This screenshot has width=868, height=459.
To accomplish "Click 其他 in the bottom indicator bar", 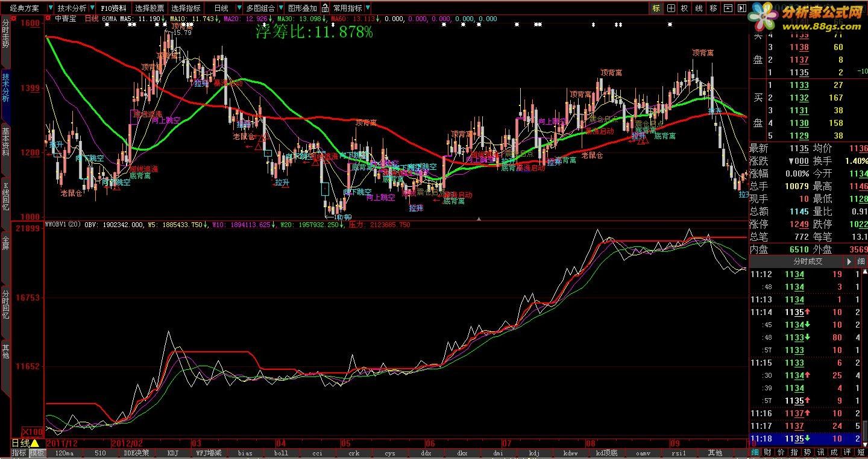I will 715,453.
